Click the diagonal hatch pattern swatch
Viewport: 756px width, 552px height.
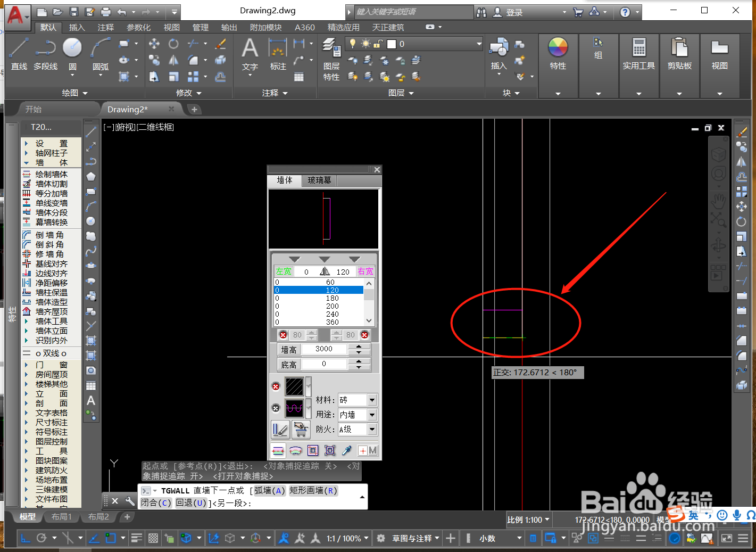click(294, 386)
